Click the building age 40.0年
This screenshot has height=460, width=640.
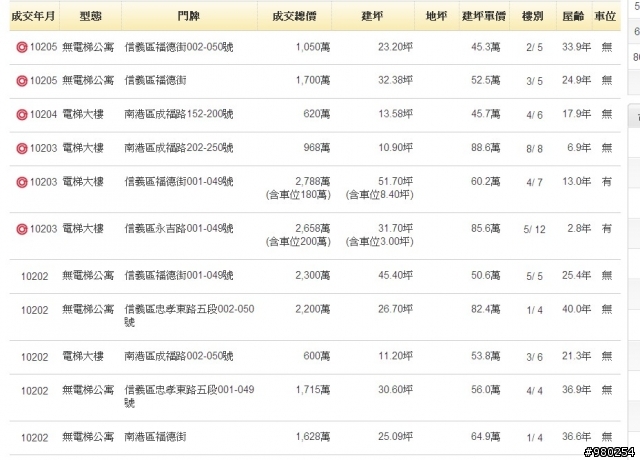[x=576, y=309]
